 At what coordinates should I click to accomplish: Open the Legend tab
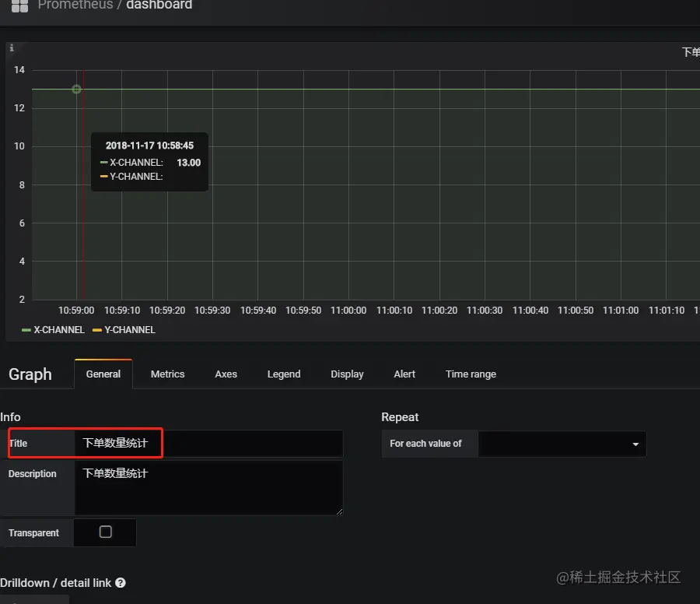(x=284, y=374)
